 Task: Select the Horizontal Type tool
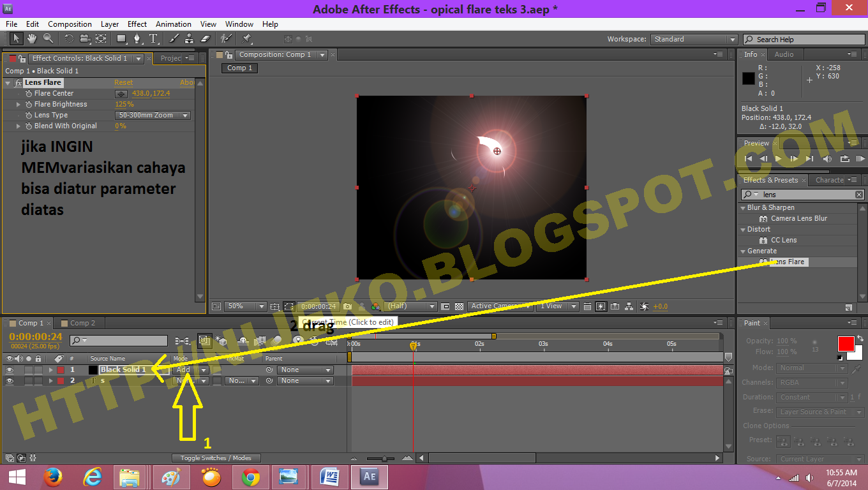pyautogui.click(x=153, y=39)
